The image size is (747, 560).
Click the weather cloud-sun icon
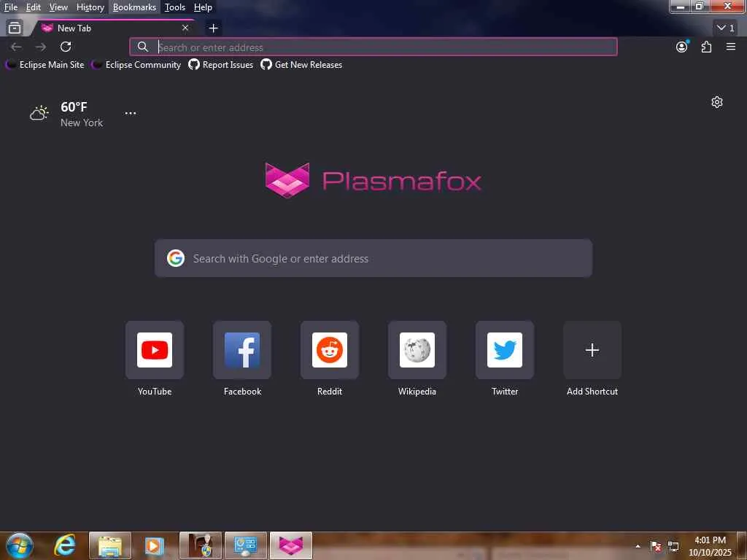pos(39,113)
